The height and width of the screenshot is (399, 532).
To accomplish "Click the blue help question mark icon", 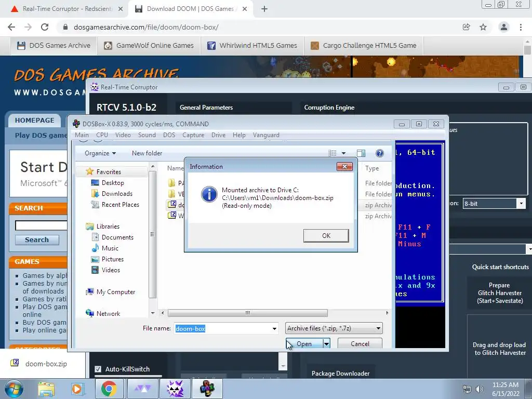I will tap(379, 153).
